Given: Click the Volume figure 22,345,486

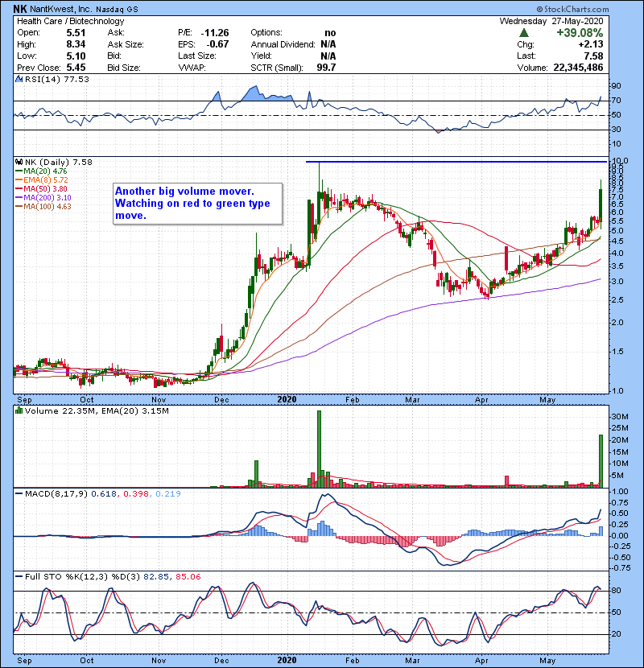Looking at the screenshot, I should 578,68.
